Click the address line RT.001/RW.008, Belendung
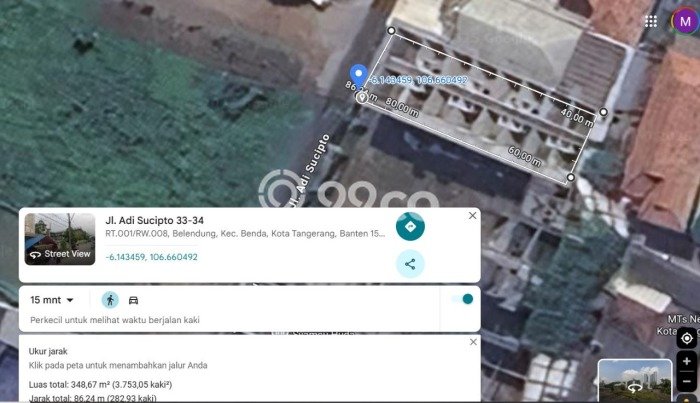Viewport: 700px width, 403px height. pos(245,233)
